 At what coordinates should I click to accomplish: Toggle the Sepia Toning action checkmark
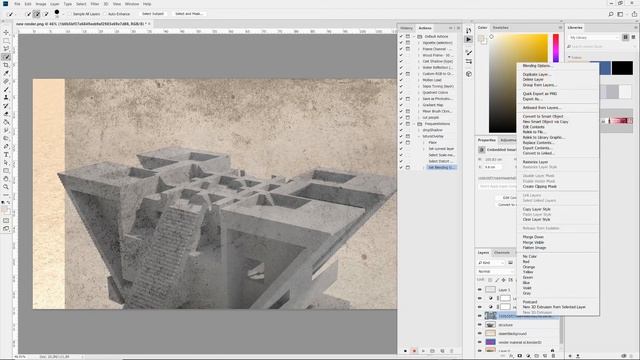401,86
